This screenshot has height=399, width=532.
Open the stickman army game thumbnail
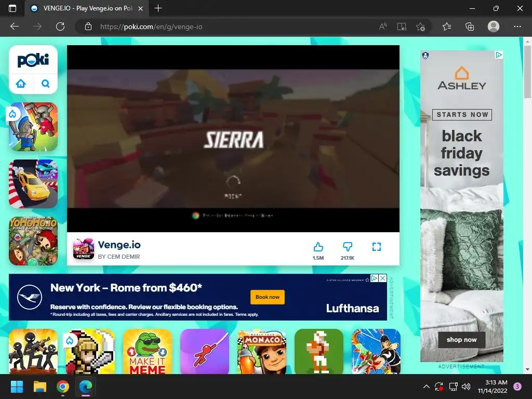coord(33,352)
